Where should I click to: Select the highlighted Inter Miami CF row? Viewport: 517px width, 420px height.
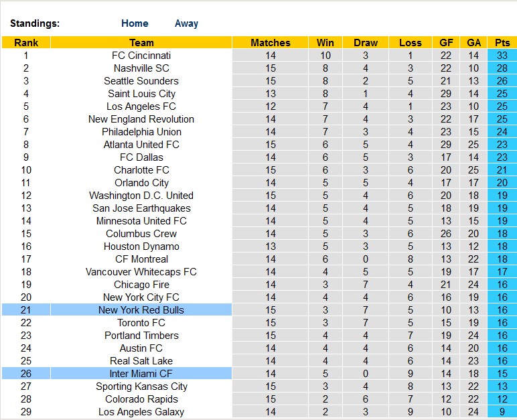pyautogui.click(x=141, y=374)
